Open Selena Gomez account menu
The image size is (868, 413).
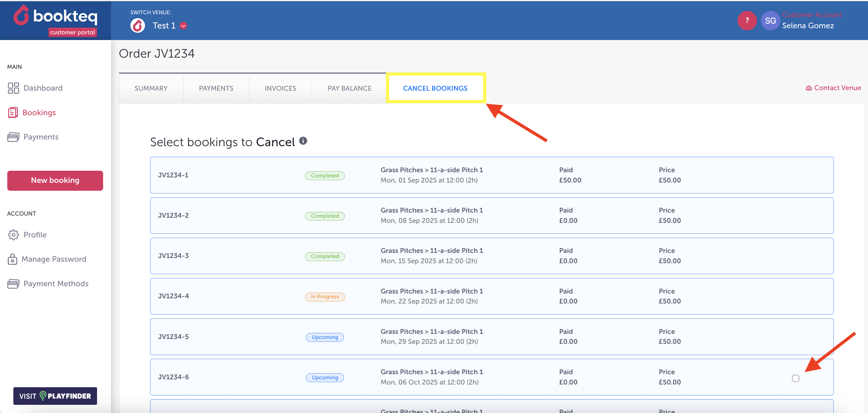pyautogui.click(x=808, y=25)
